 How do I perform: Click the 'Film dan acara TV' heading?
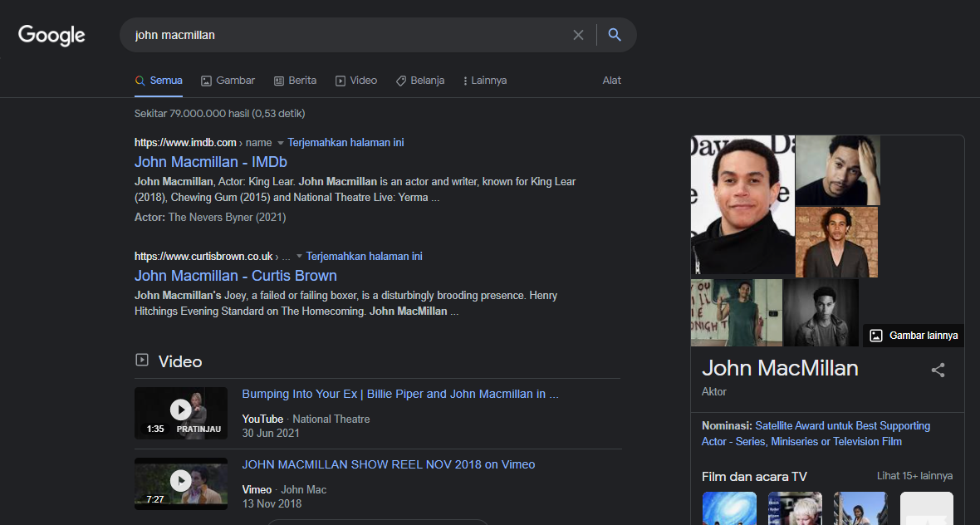point(754,477)
